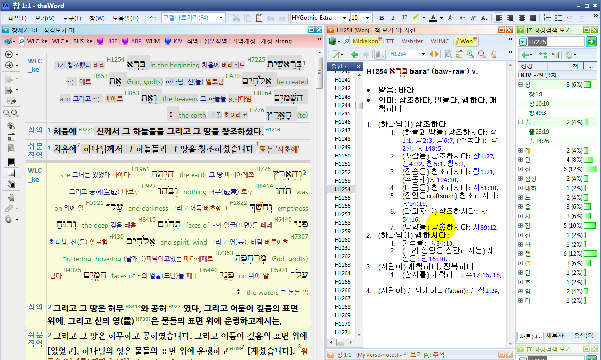Open the first menu bar item
Viewport: 601px width, 360px height.
17,18
